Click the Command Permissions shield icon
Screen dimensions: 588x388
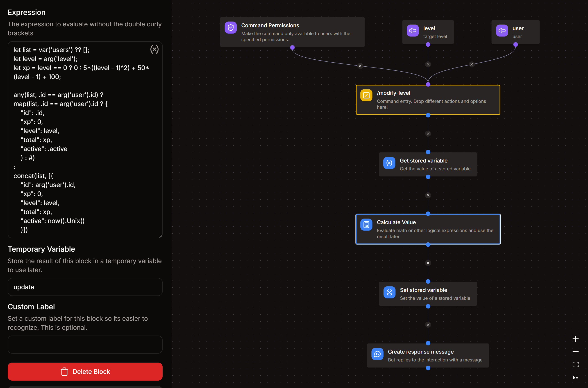point(231,27)
